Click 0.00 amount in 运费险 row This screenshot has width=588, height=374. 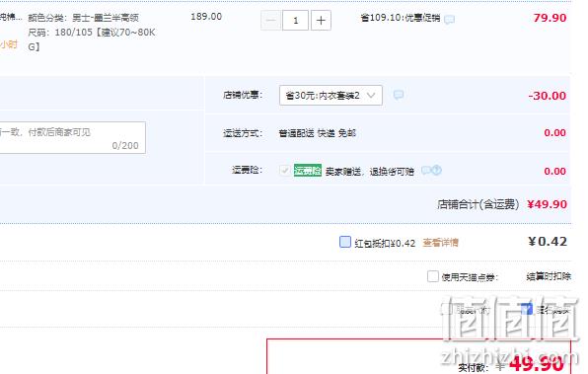coord(555,172)
